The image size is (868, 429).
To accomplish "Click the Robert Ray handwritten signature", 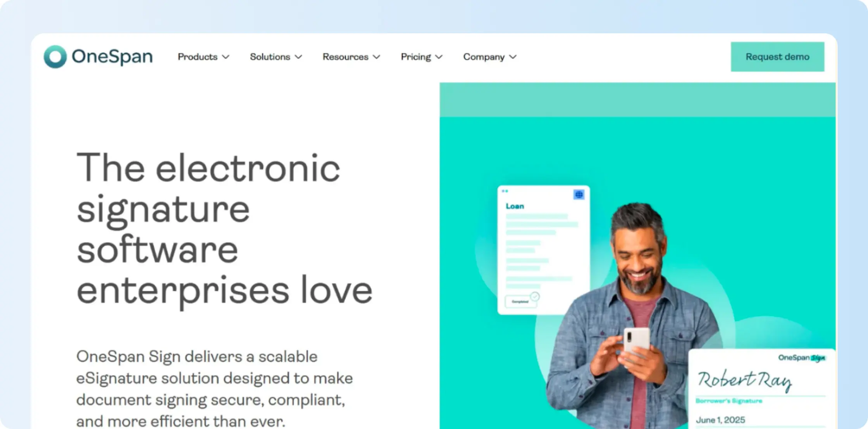I will [x=744, y=380].
